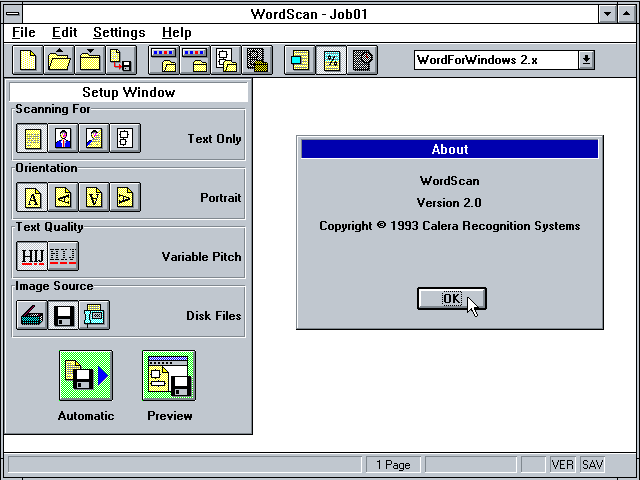Image resolution: width=640 pixels, height=480 pixels.
Task: Select the Text Only scanning option icon
Action: pos(32,138)
